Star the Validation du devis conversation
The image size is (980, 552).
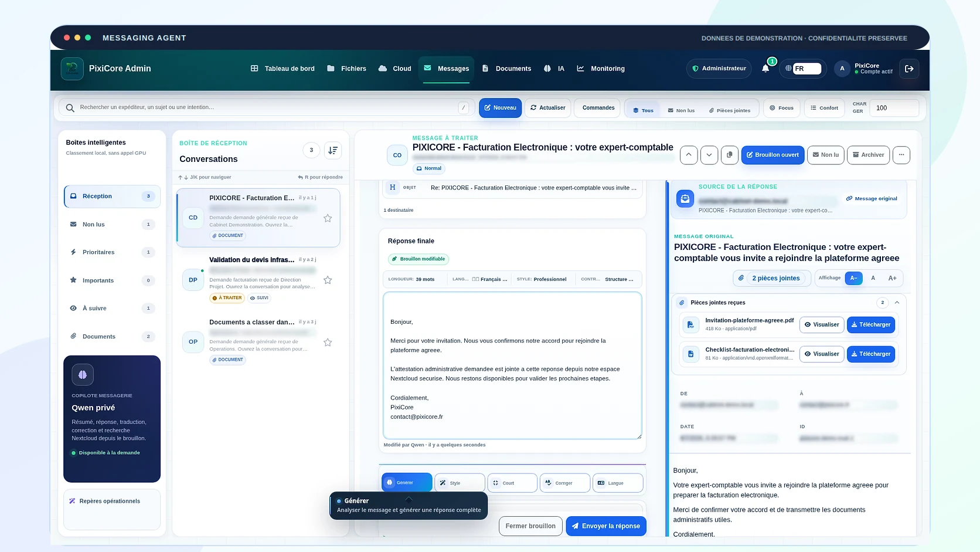(x=328, y=280)
